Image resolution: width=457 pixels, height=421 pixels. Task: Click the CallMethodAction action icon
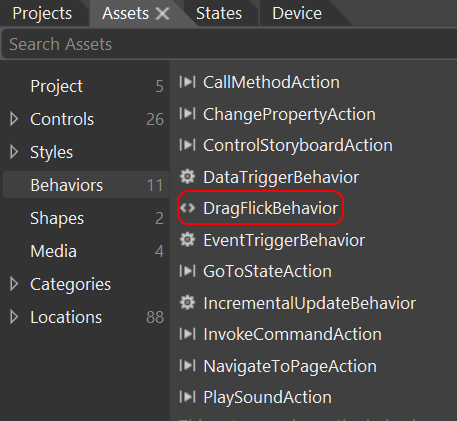(187, 82)
